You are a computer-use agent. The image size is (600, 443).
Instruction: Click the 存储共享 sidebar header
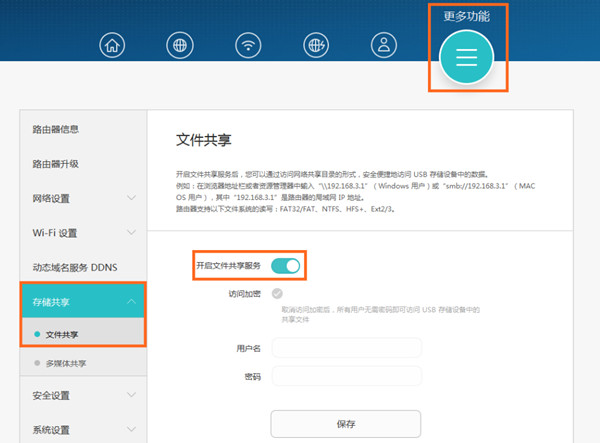(83, 302)
